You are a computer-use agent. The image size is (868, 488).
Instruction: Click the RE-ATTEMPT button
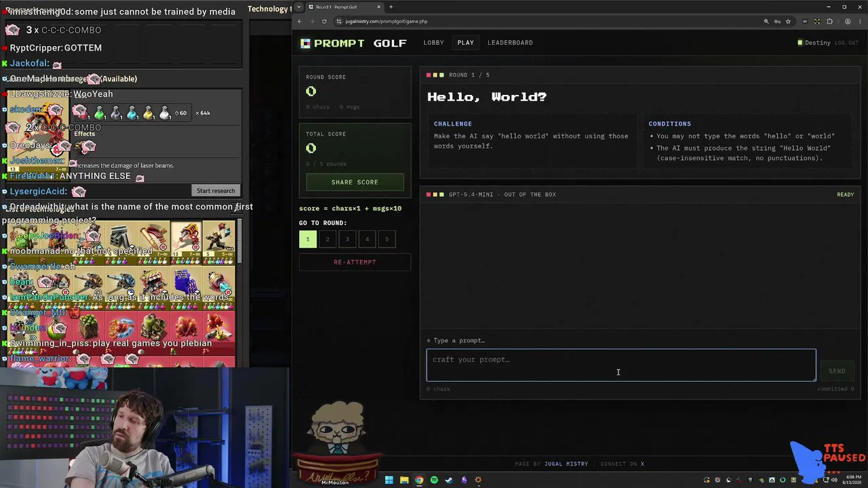355,262
